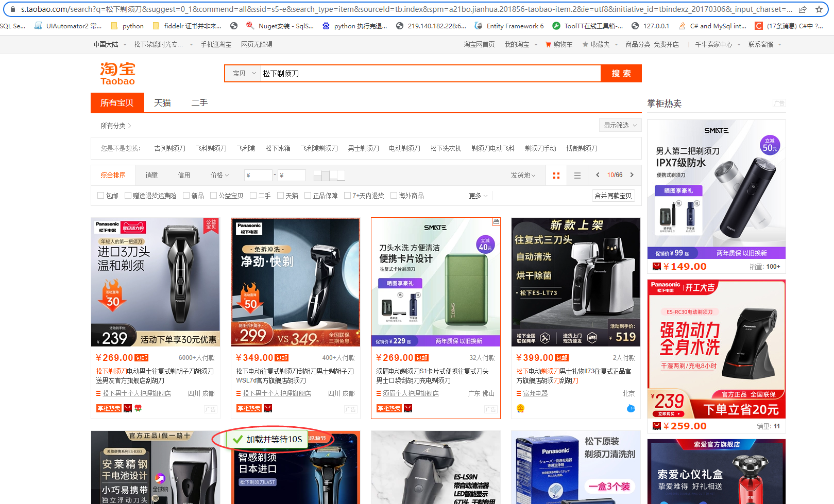
Task: Check the 7+天内退货 filter
Action: click(347, 196)
